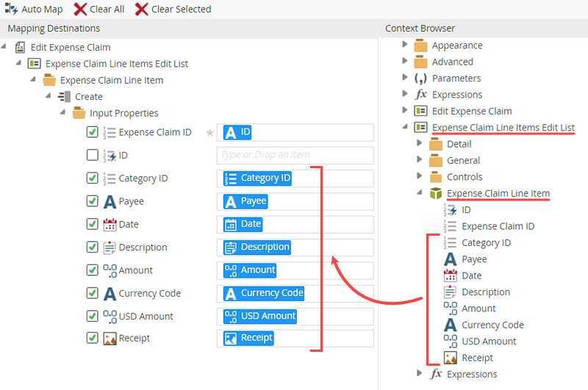The height and width of the screenshot is (390, 588).
Task: Click the Receipt image icon in Context Browser
Action: pyautogui.click(x=451, y=358)
